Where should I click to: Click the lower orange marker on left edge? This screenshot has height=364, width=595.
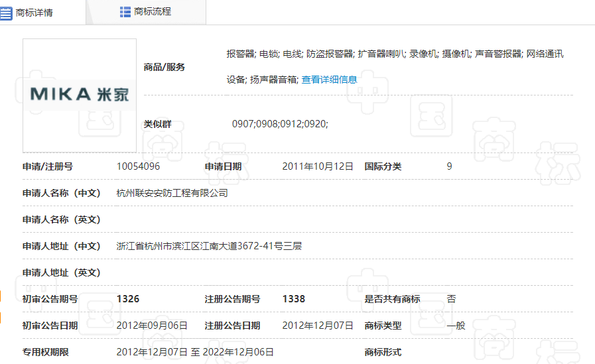pyautogui.click(x=1, y=318)
